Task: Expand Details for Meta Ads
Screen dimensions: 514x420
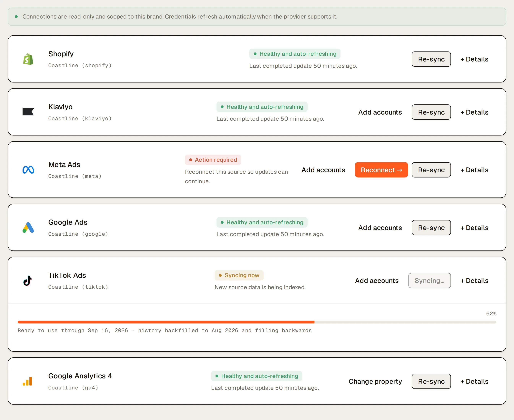Action: click(x=474, y=170)
